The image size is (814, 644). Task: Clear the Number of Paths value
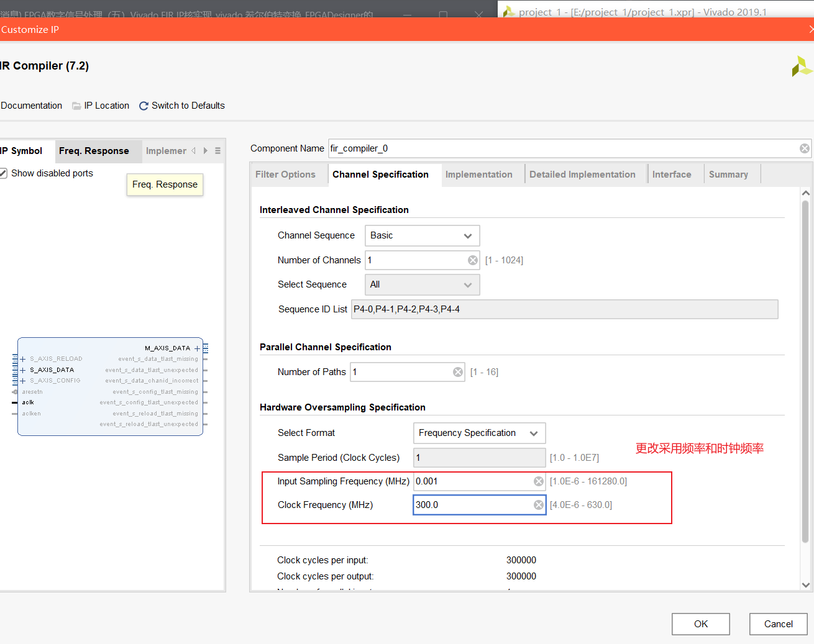(458, 372)
